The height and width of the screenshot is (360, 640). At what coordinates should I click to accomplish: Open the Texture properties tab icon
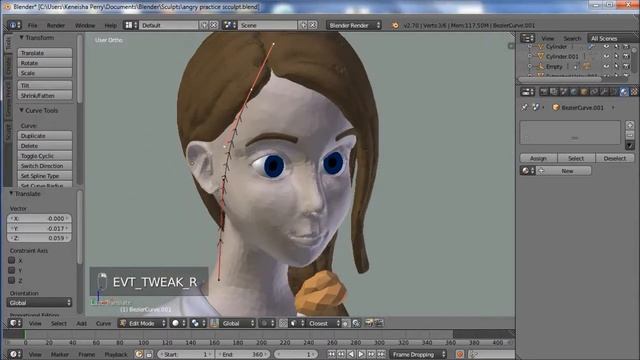pos(634,92)
